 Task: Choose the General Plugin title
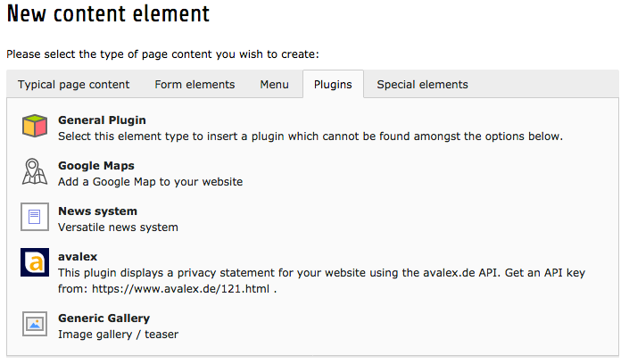102,120
